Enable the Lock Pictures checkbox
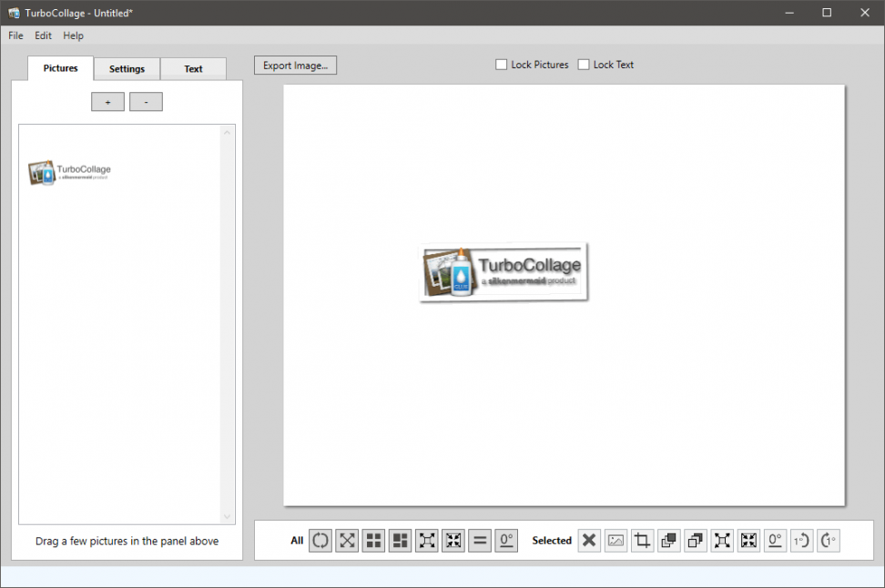The width and height of the screenshot is (885, 588). 501,64
